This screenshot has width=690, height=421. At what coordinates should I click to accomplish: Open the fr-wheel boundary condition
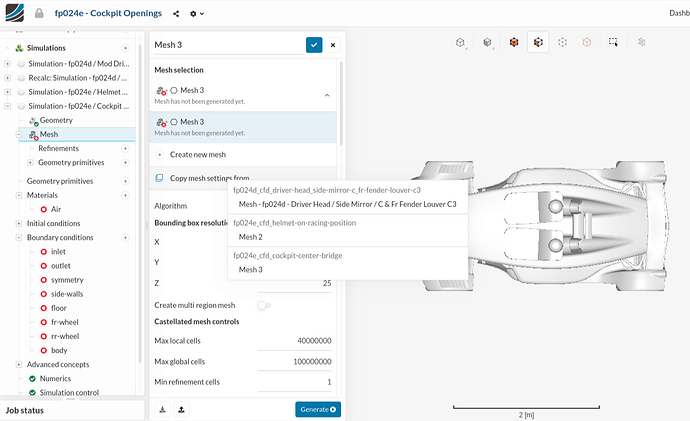(65, 322)
